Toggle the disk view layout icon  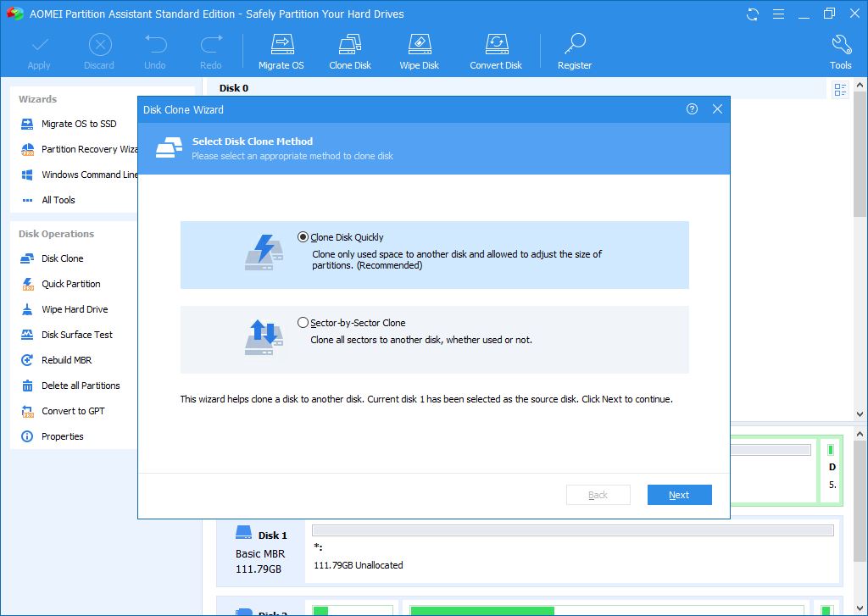(840, 90)
